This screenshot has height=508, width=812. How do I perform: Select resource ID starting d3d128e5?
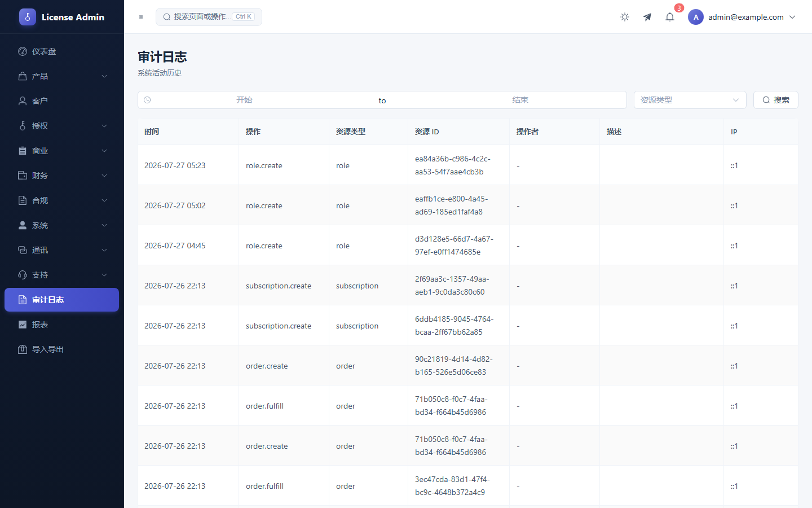coord(454,246)
